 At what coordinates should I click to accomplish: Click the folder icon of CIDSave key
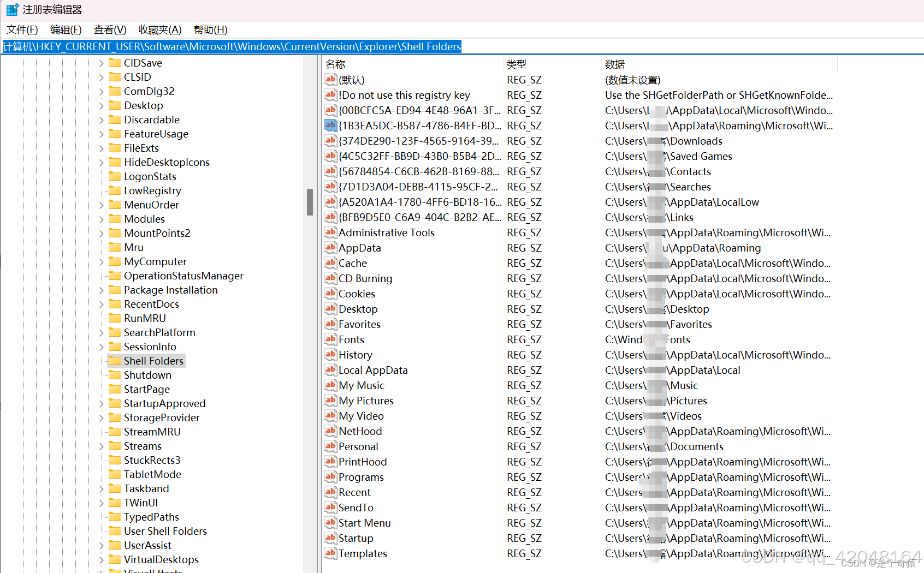(x=115, y=63)
